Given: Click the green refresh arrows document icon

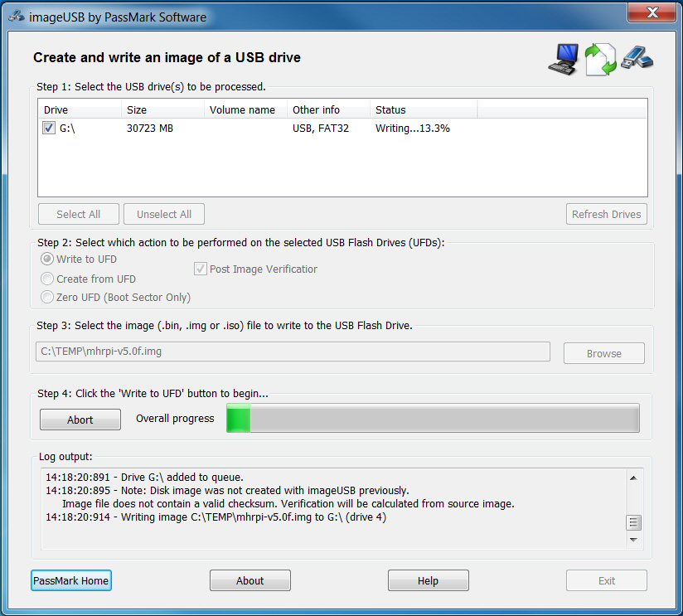Looking at the screenshot, I should (601, 60).
